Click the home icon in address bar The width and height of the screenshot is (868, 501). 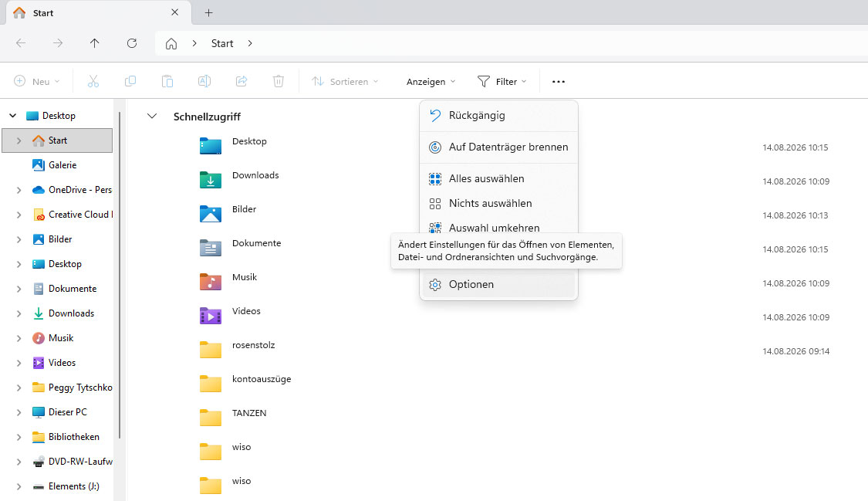click(x=171, y=44)
